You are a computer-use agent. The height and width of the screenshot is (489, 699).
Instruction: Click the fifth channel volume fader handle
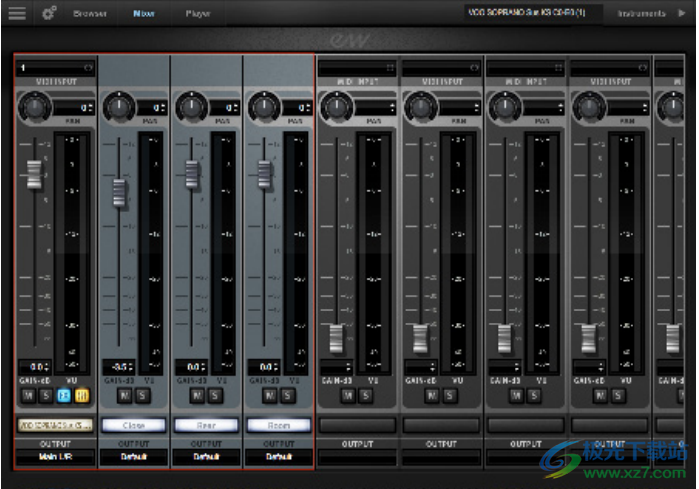tap(337, 338)
